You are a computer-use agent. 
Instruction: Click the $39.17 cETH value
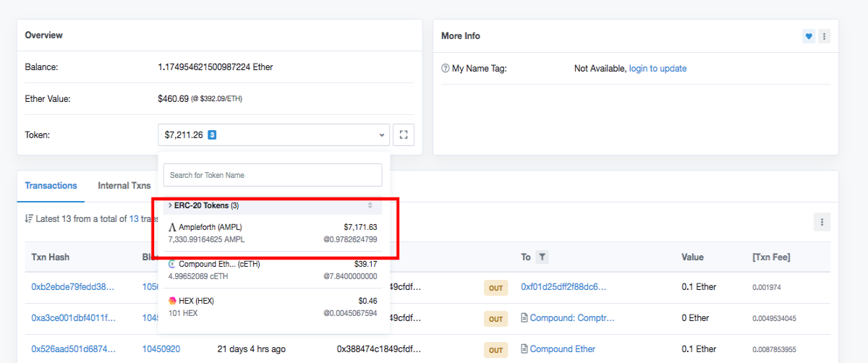coord(365,264)
